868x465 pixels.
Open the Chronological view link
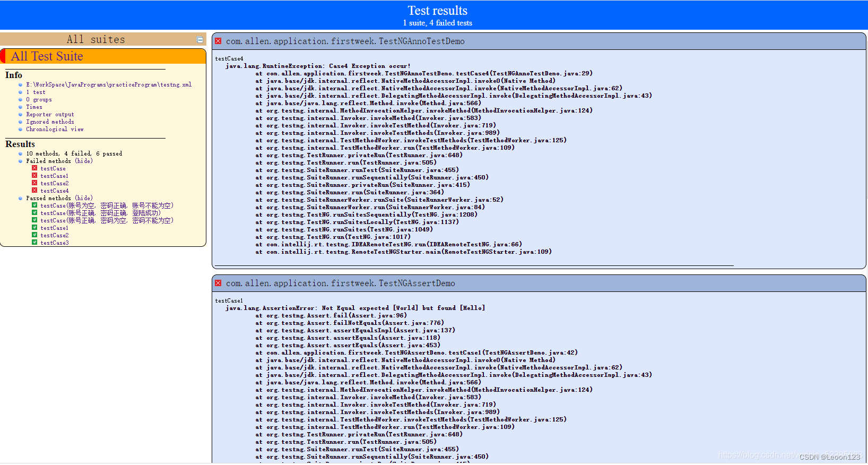(55, 129)
